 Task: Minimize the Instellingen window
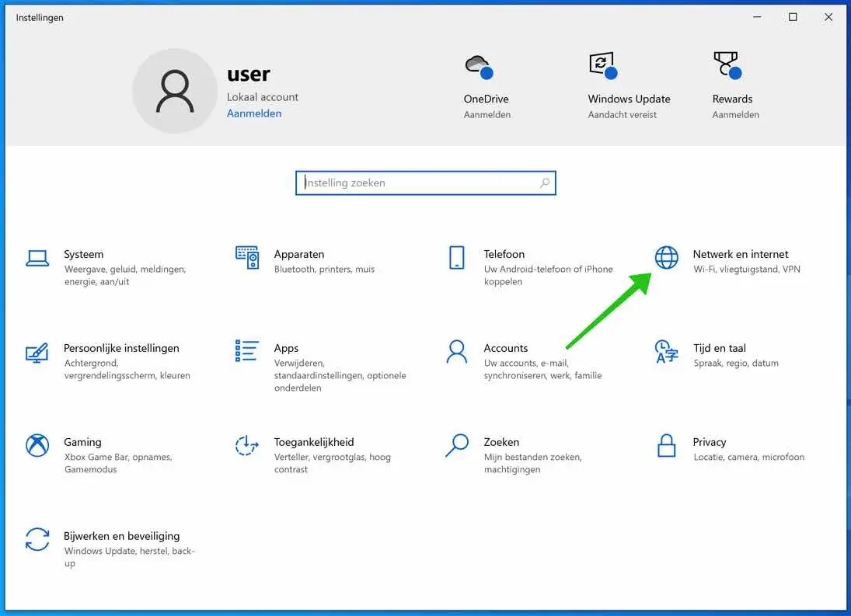tap(757, 17)
